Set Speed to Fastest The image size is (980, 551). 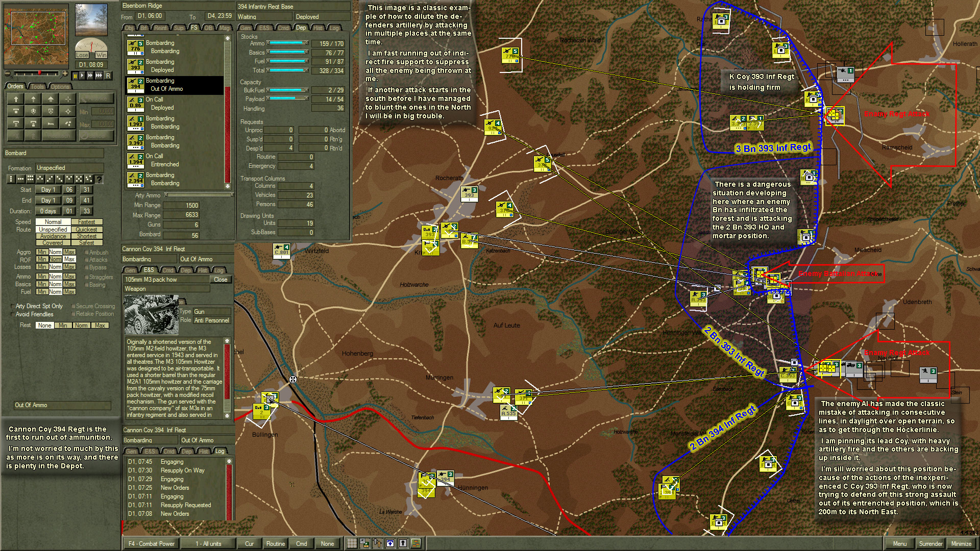tap(87, 222)
